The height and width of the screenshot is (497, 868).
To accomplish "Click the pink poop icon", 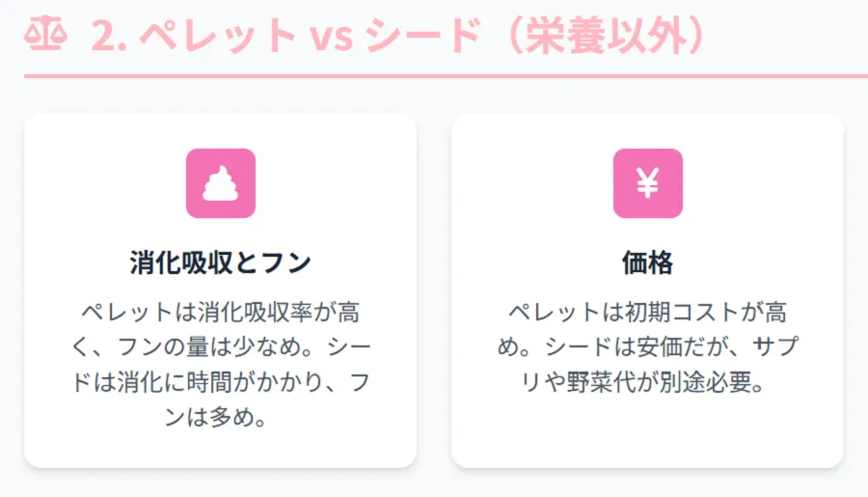I will tap(220, 183).
